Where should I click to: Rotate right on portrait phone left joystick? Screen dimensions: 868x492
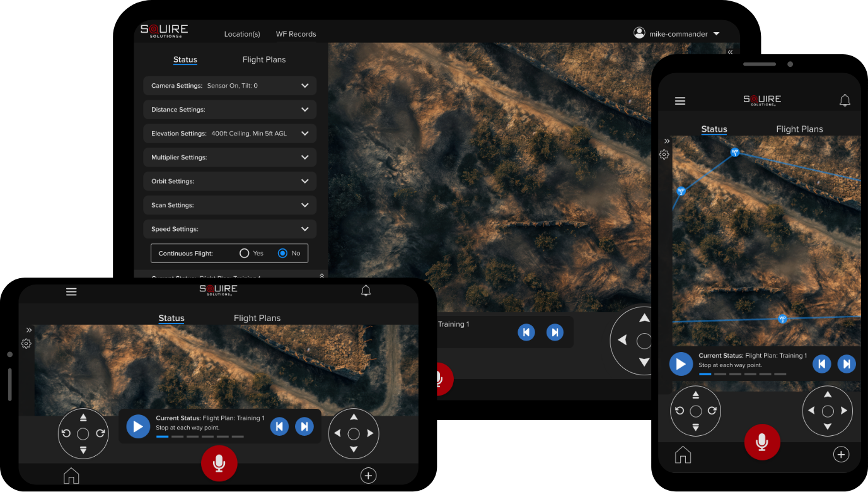[712, 411]
